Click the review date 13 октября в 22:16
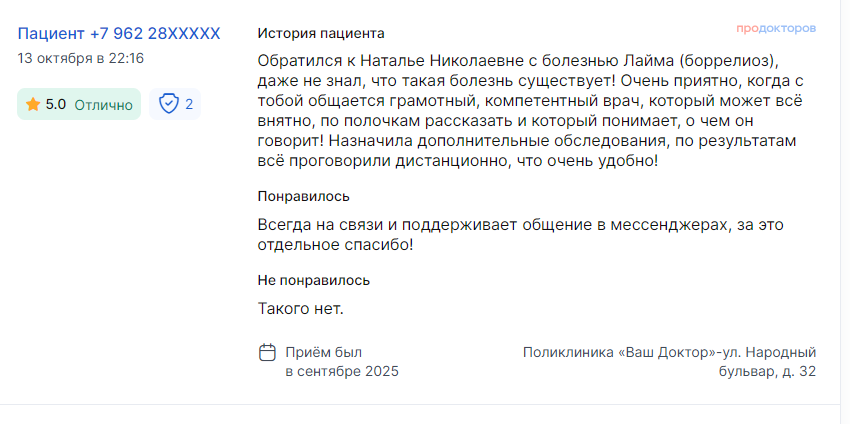The width and height of the screenshot is (850, 424). [81, 58]
